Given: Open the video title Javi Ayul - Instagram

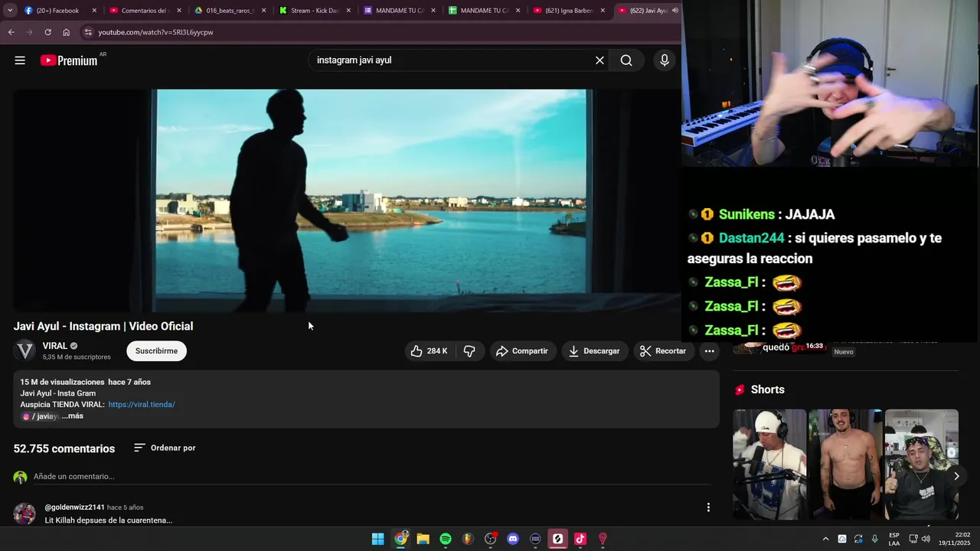Looking at the screenshot, I should point(103,326).
